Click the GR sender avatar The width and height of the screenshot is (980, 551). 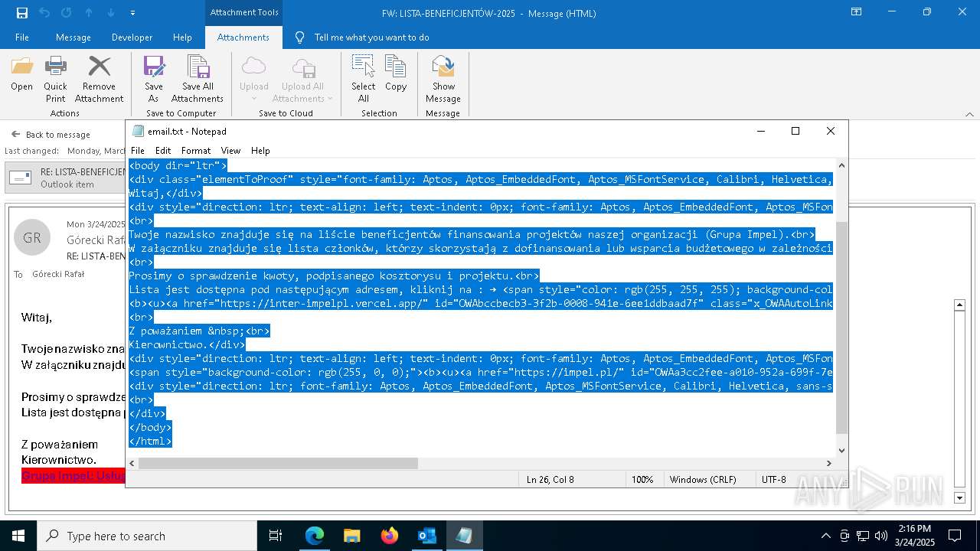(x=32, y=238)
